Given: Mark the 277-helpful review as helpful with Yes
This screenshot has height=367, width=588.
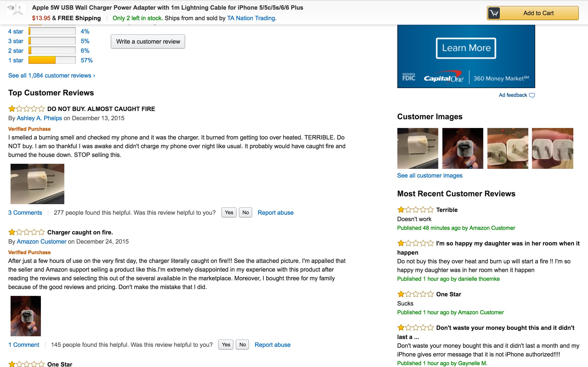Looking at the screenshot, I should [229, 213].
